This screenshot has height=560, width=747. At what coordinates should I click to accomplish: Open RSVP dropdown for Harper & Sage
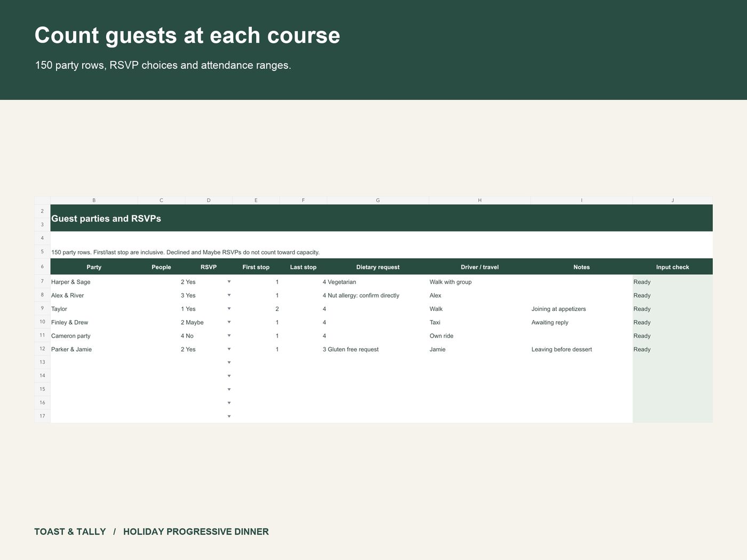[x=229, y=282]
